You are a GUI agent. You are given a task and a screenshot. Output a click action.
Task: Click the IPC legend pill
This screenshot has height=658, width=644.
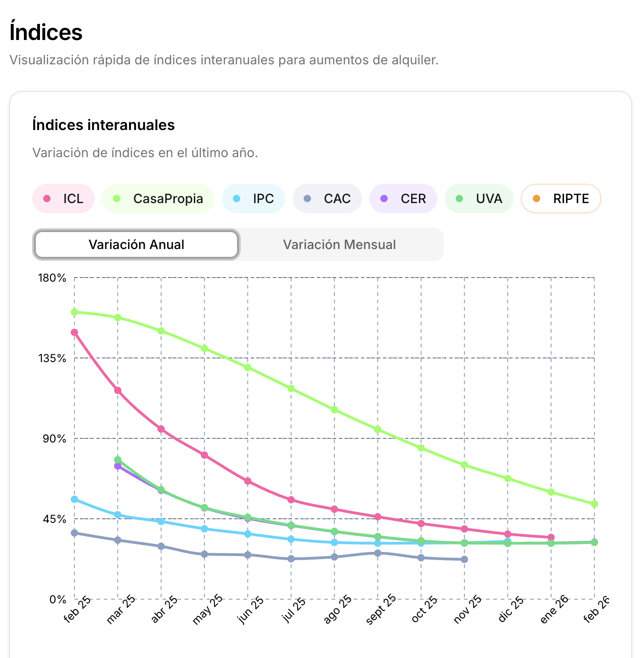pyautogui.click(x=254, y=199)
